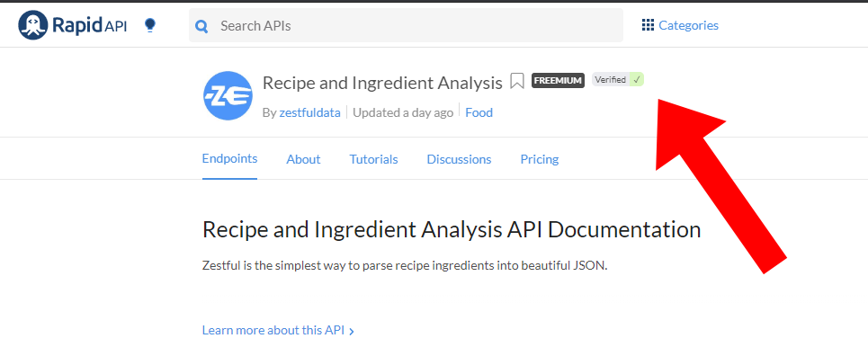Open the zestfuldata author link
This screenshot has height=356, width=868.
[309, 112]
